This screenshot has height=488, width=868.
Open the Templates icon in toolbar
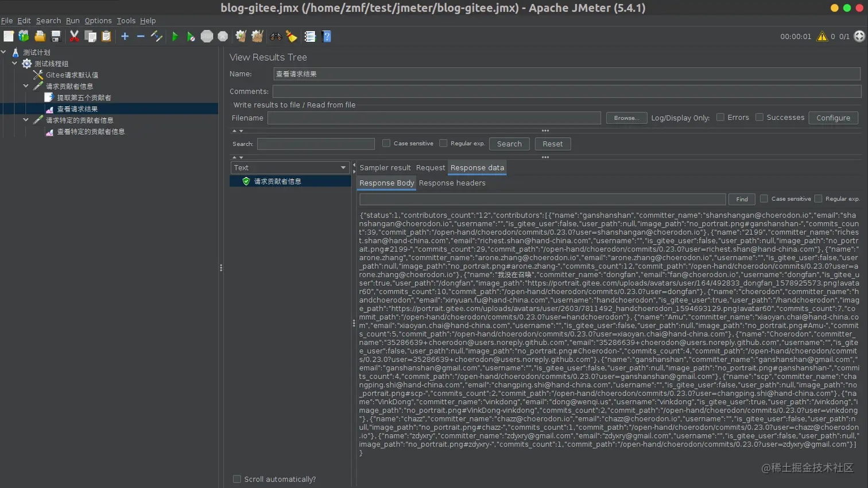[x=24, y=36]
